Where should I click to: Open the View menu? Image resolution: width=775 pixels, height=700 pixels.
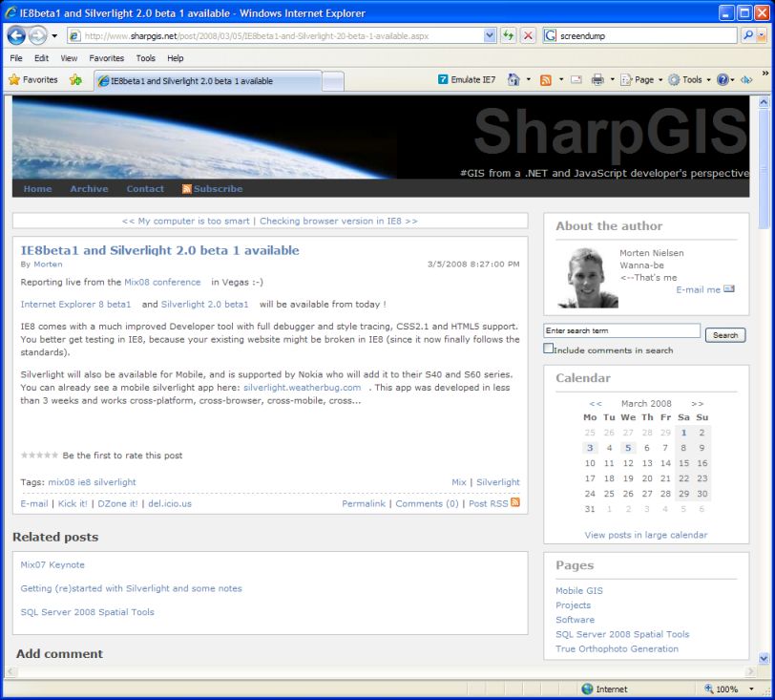(69, 58)
